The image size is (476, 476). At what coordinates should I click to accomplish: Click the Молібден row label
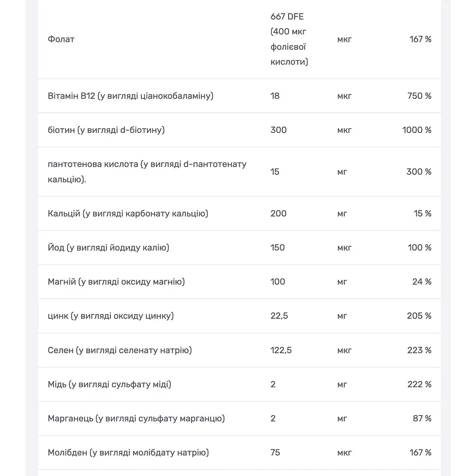(128, 453)
